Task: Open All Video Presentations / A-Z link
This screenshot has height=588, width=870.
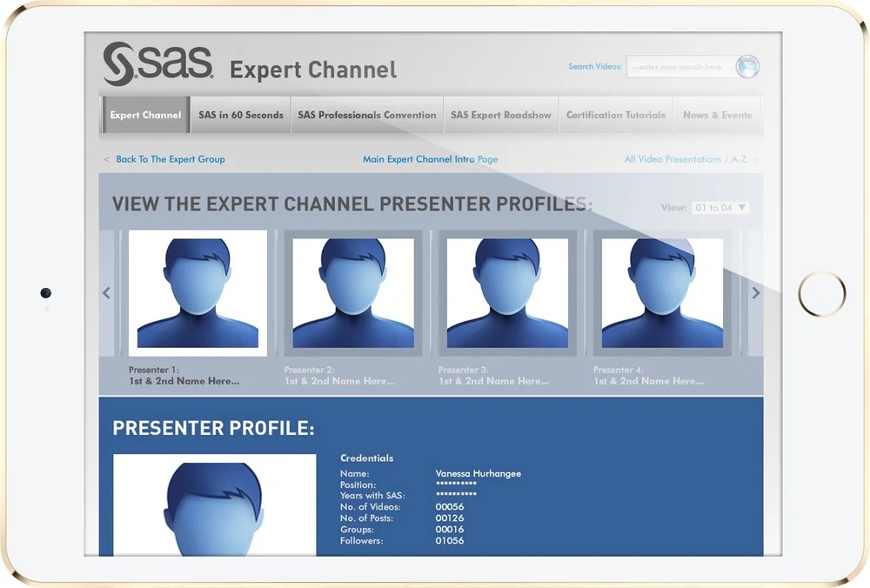Action: coord(686,159)
